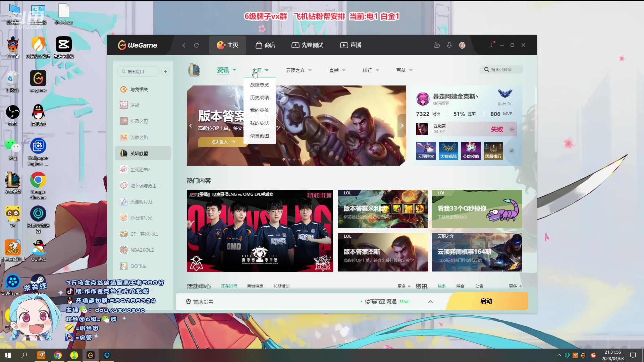
Task: Open 看我33个Q秒掉你 article card
Action: tap(477, 209)
